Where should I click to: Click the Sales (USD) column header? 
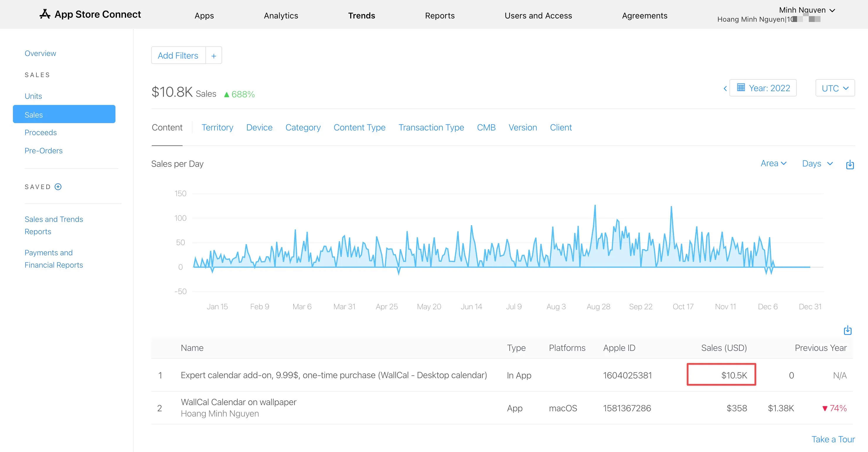(x=724, y=348)
